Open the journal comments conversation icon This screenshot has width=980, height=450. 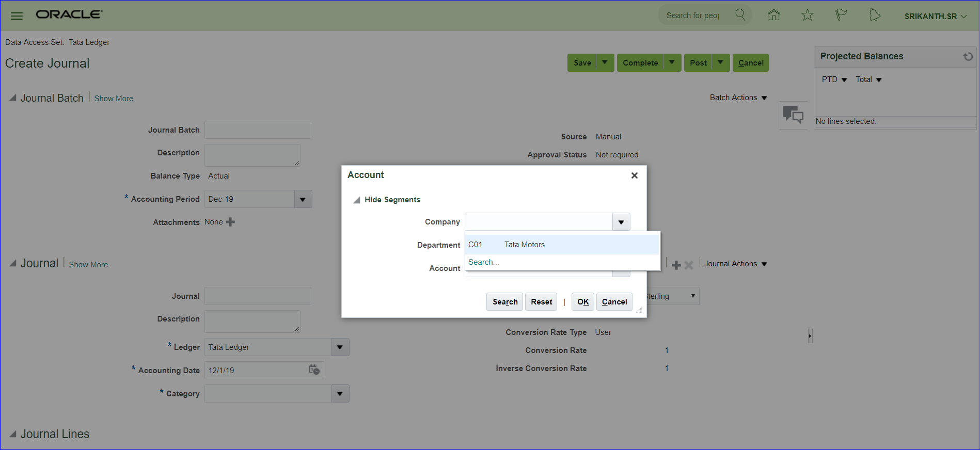pos(793,114)
